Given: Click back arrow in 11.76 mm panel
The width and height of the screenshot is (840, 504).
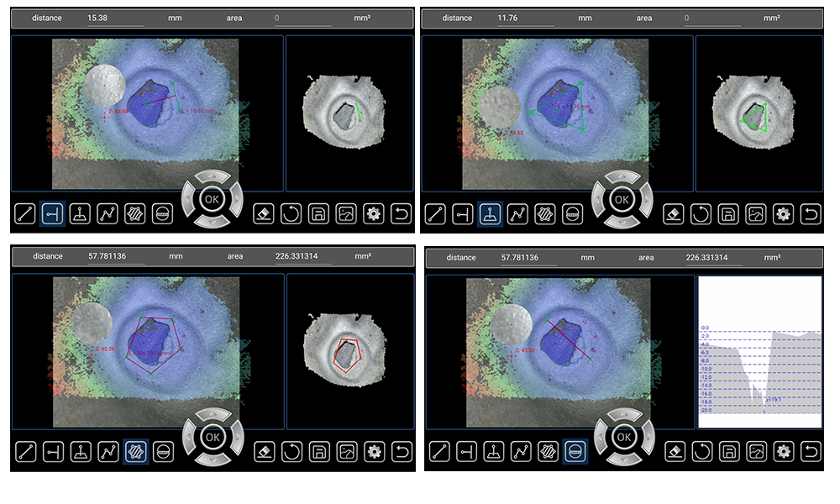Looking at the screenshot, I should (811, 214).
